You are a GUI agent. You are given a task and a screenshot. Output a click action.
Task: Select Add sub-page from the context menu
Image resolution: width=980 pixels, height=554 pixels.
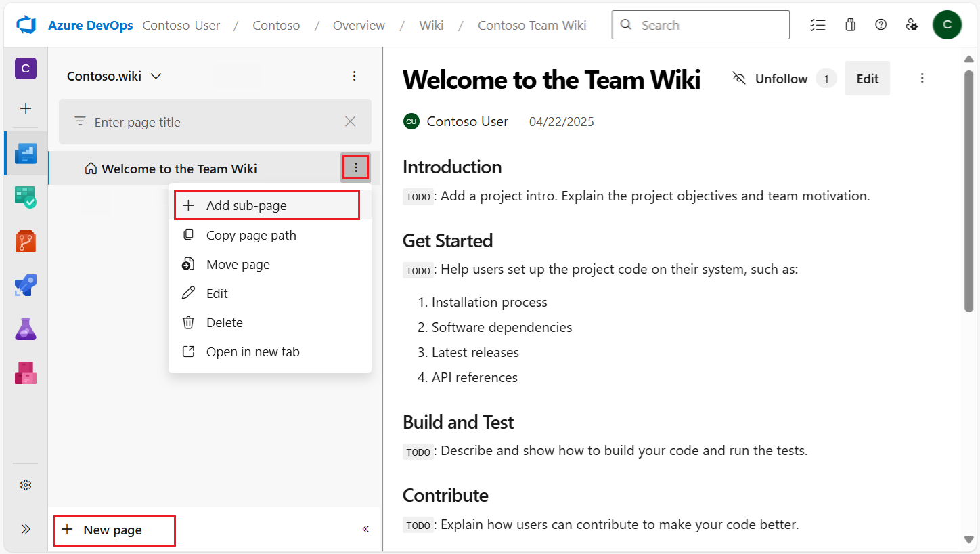(246, 205)
